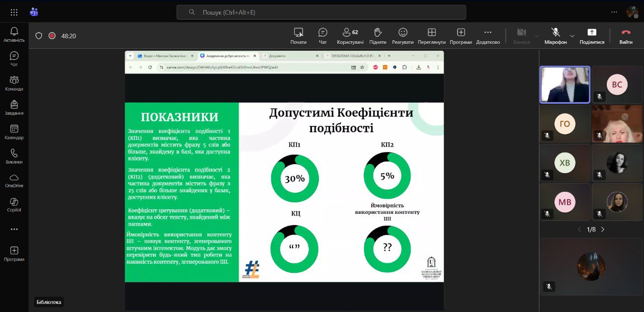
Task: Expand microphone options dropdown arrow
Action: (x=572, y=36)
